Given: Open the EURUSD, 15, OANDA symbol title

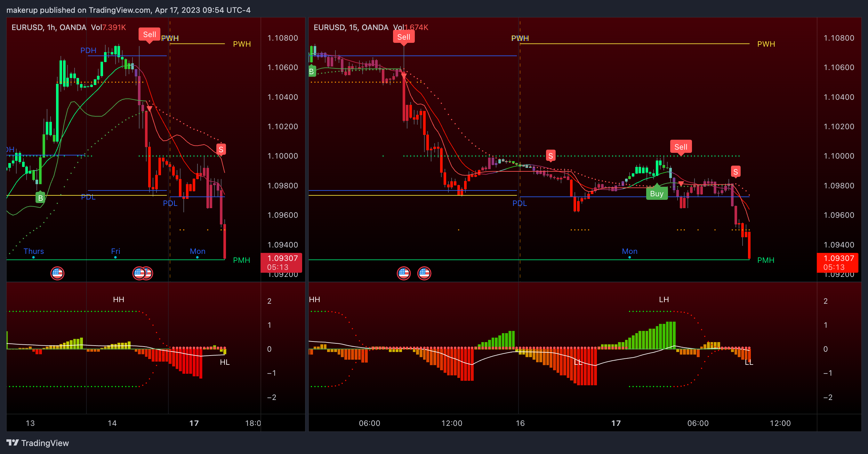Looking at the screenshot, I should 351,27.
